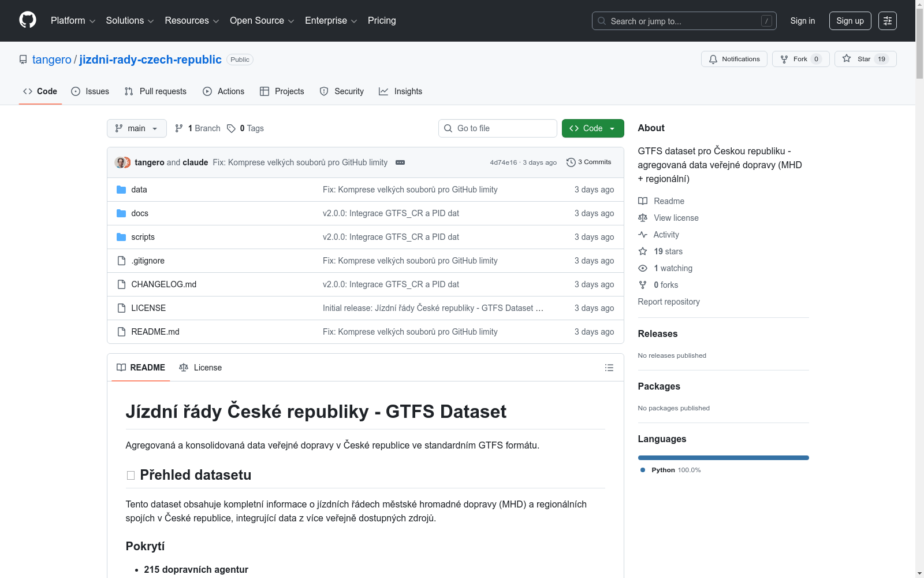The width and height of the screenshot is (924, 578).
Task: Open the README outline list icon
Action: pos(609,368)
